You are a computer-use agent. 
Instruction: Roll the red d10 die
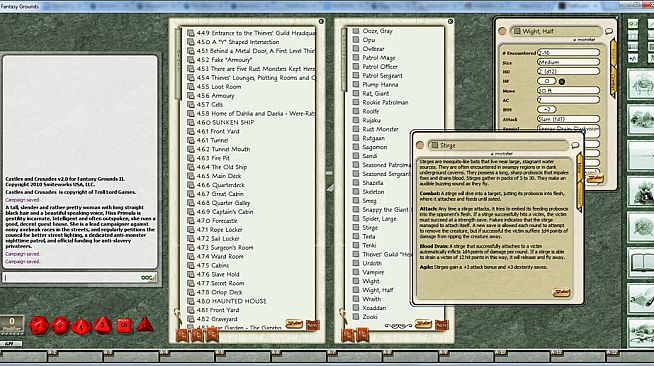click(x=81, y=326)
